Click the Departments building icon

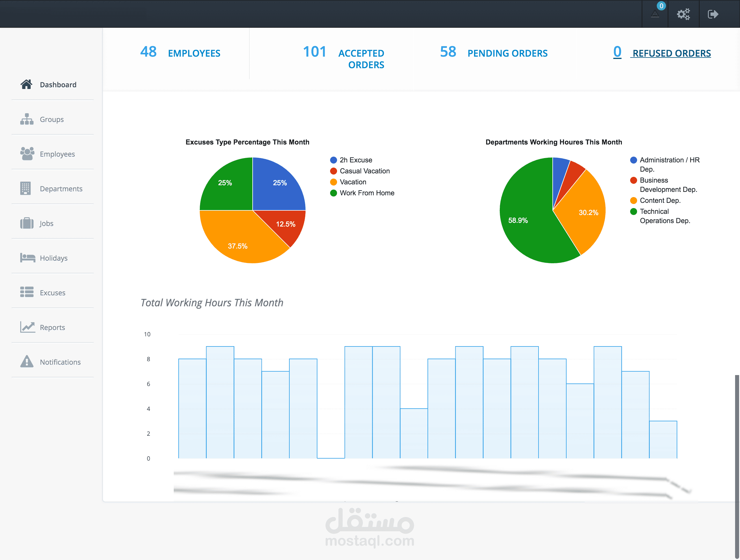click(25, 188)
